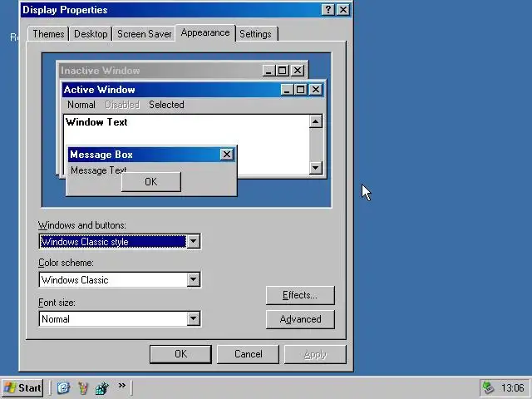Click preview scrollbar down arrow
This screenshot has height=399, width=532.
(316, 167)
